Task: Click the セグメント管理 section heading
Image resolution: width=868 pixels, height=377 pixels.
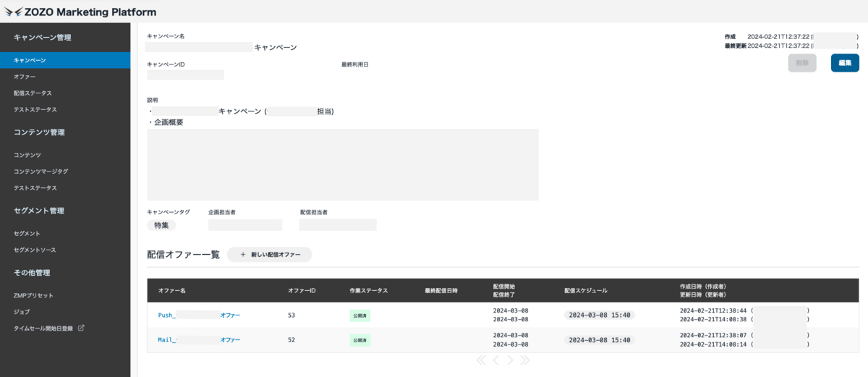Action: tap(39, 211)
